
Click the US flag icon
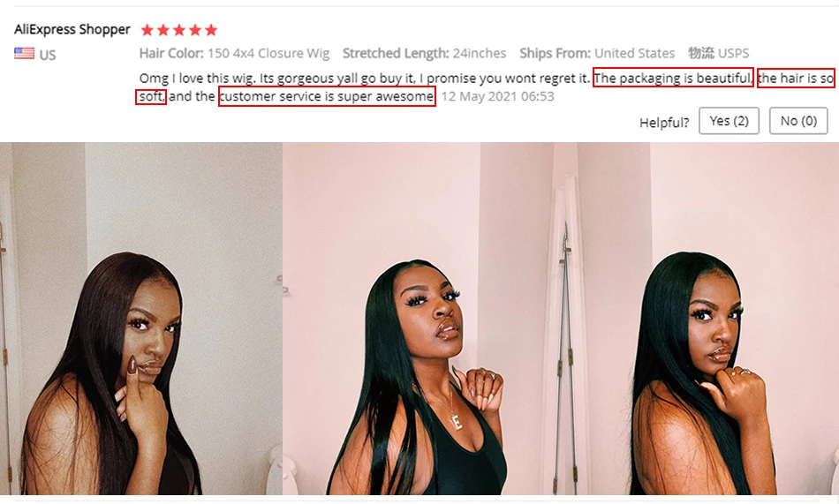point(24,54)
